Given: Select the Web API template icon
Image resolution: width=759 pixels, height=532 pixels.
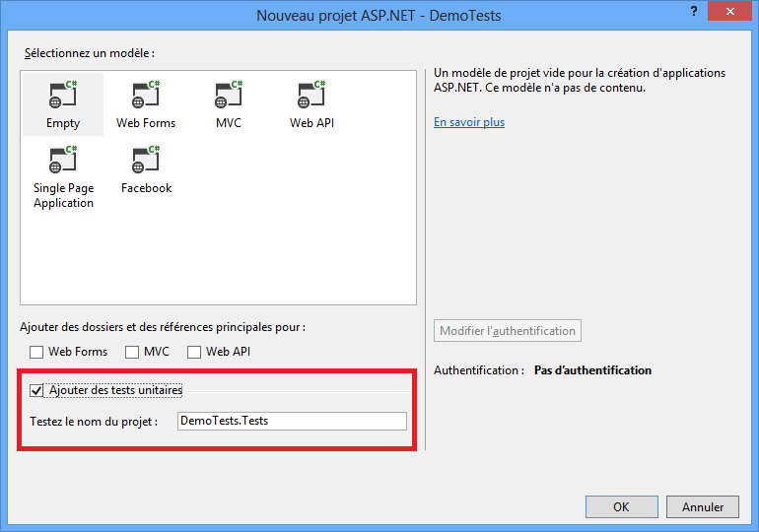Looking at the screenshot, I should click(x=311, y=95).
